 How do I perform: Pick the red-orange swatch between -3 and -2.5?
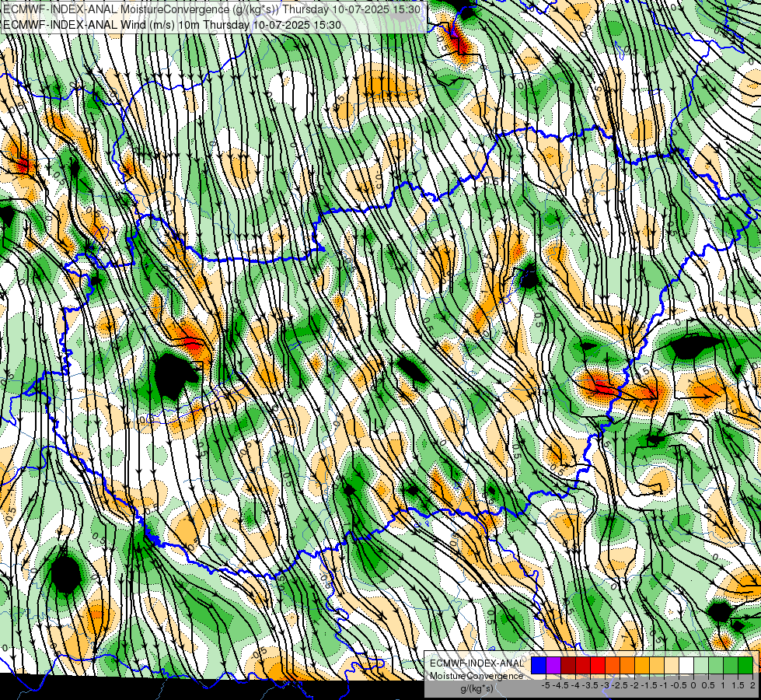click(x=613, y=666)
